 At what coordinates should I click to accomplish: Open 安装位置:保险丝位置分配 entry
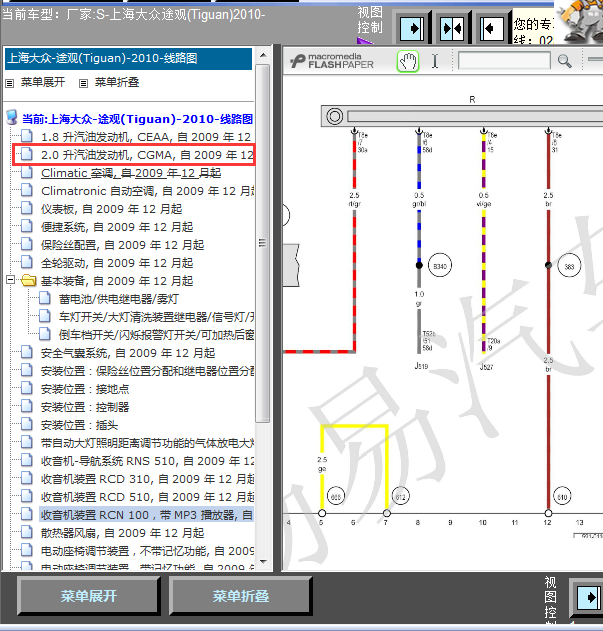coord(147,371)
